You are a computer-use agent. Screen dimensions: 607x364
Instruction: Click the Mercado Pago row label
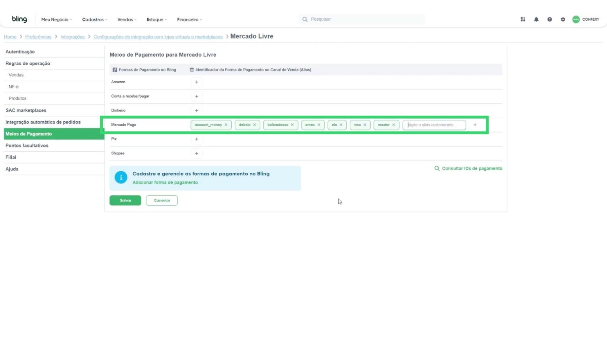(x=123, y=125)
